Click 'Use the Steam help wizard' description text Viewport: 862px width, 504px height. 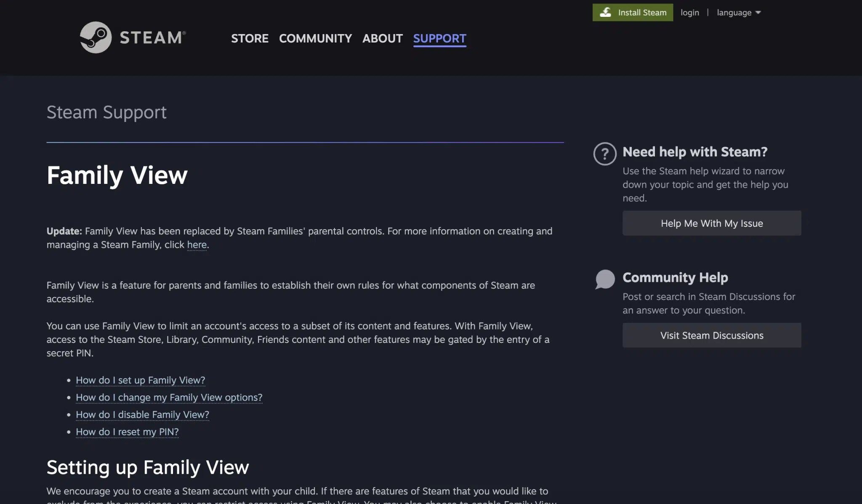pos(705,185)
